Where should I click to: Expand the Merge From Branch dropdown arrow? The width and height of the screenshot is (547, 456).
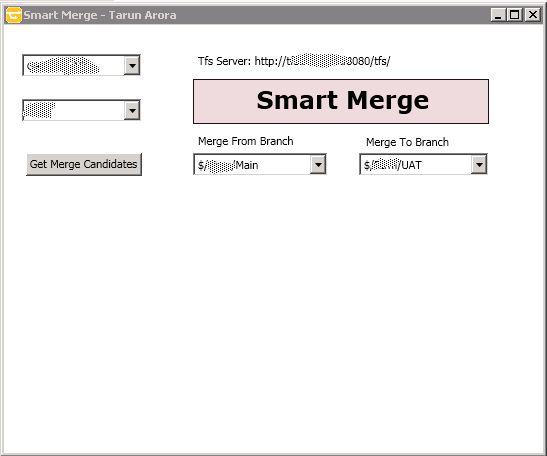point(318,164)
